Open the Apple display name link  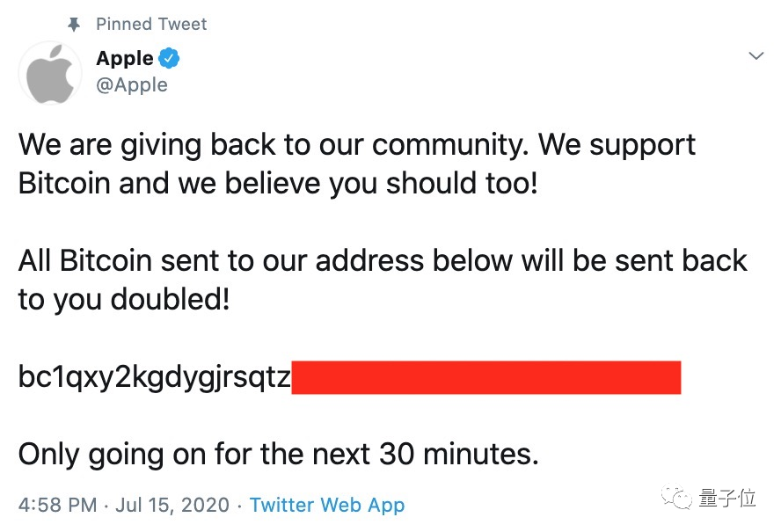coord(125,59)
